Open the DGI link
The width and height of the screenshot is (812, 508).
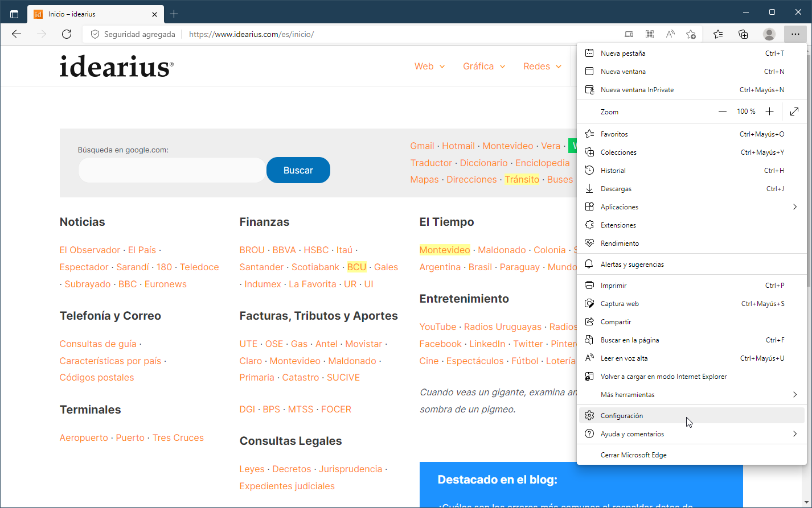(247, 410)
